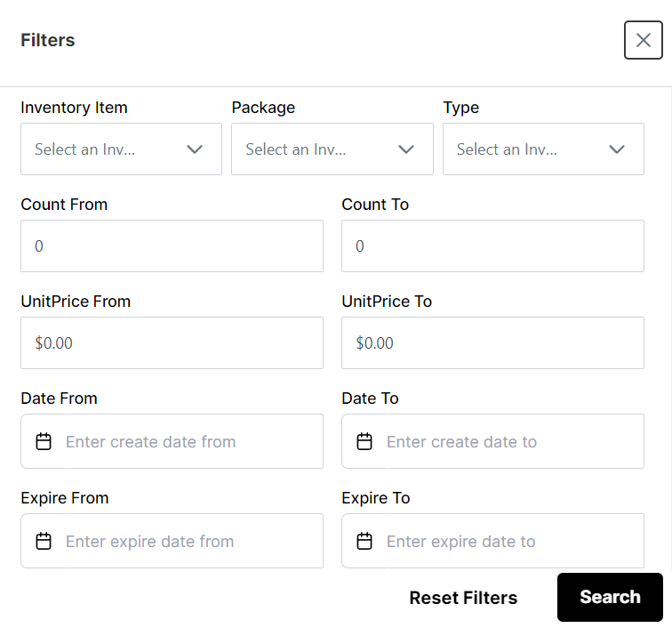Click calendar icon in Date To field

[x=364, y=441]
